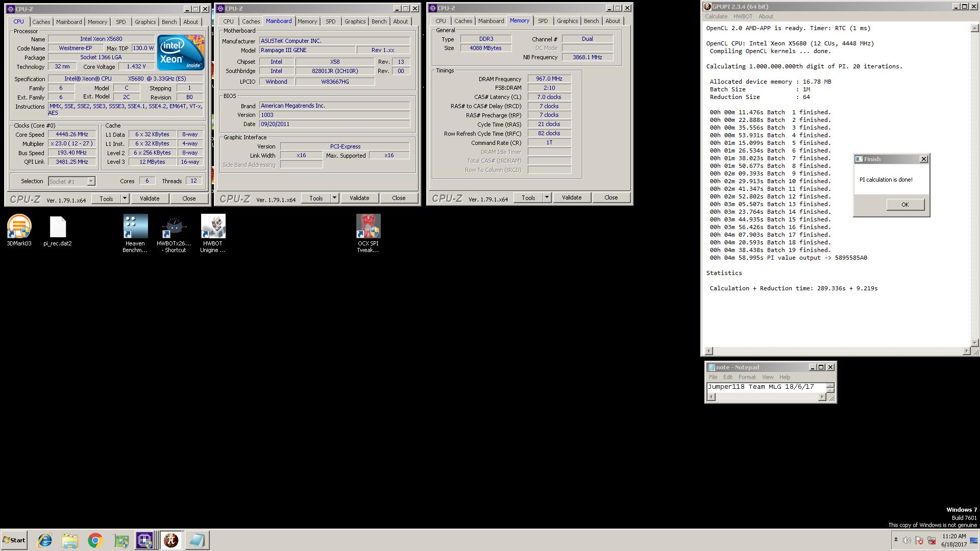Viewport: 980px width, 551px height.
Task: Open the View menu in Notepad
Action: coord(768,377)
